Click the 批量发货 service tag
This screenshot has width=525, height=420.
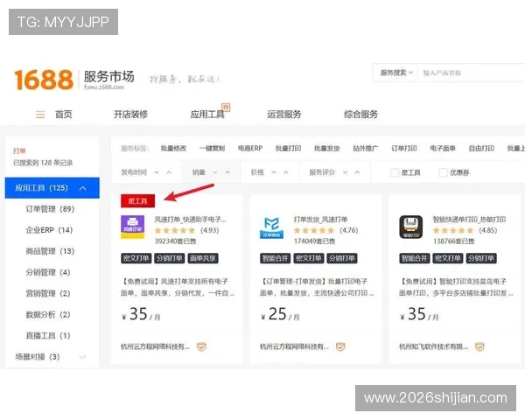(327, 149)
